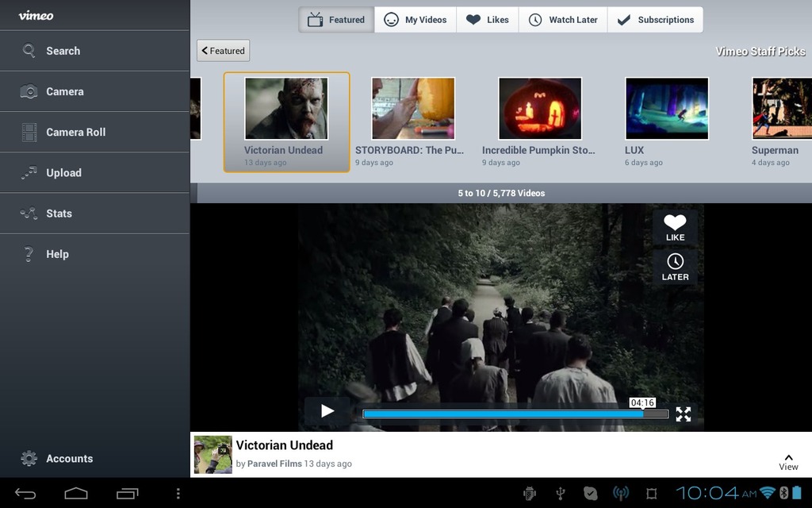Tap the checkmark task notification icon

(x=590, y=493)
